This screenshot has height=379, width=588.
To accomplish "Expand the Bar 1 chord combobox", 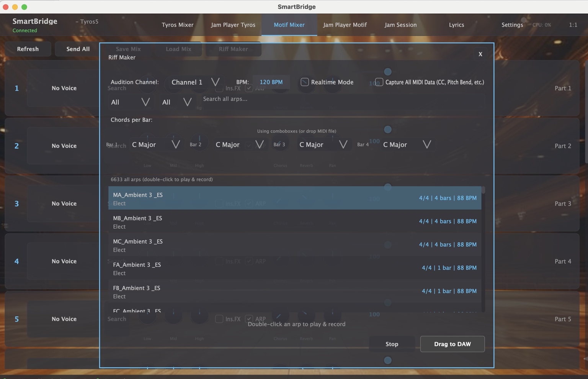I will pyautogui.click(x=155, y=144).
